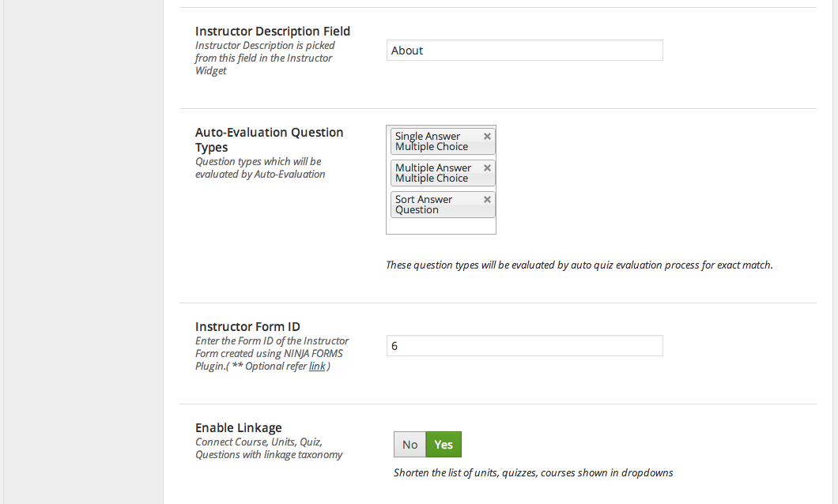Viewport: 838px width, 504px height.
Task: Click the Instructor Description Field heading
Action: [273, 32]
